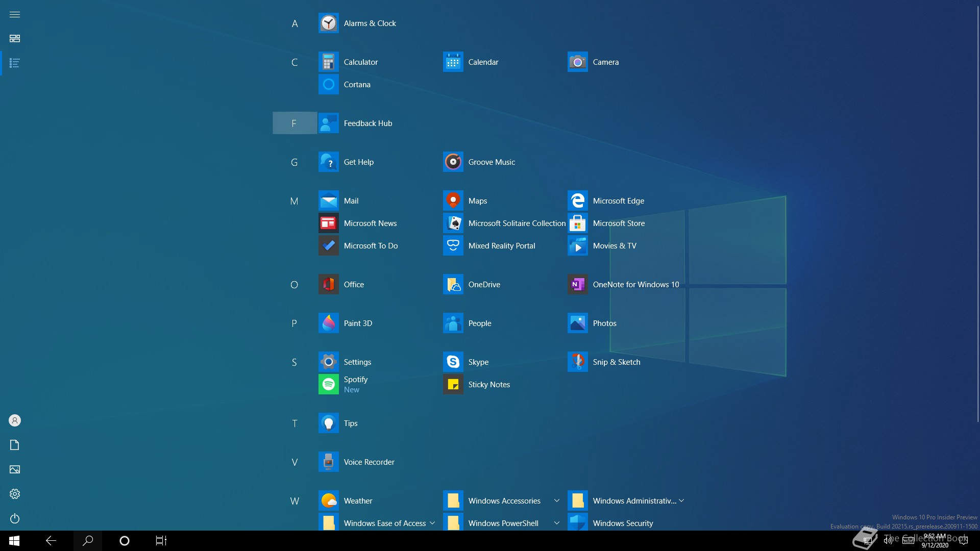Screen dimensions: 980x551
Task: Open OneDrive icon
Action: point(453,285)
